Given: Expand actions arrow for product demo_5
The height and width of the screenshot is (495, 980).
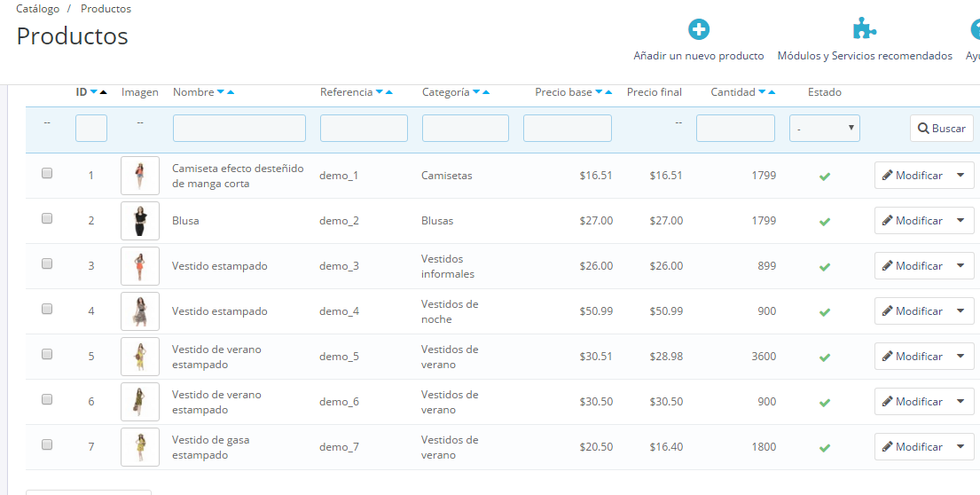Looking at the screenshot, I should tap(960, 356).
